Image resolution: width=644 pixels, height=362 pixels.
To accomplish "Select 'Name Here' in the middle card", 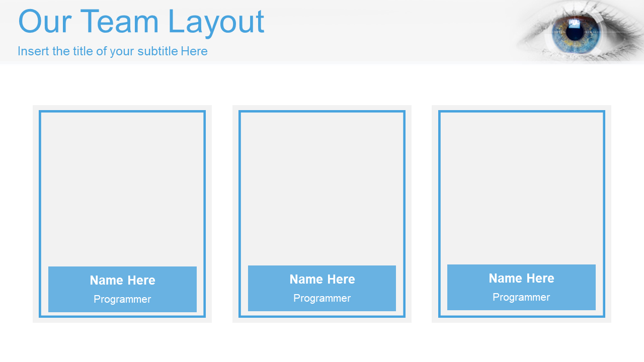I will coord(322,279).
